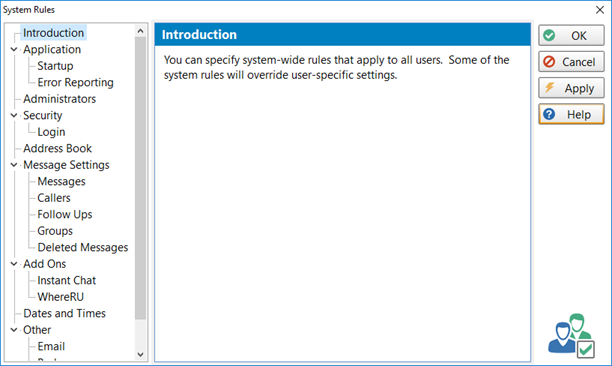Click the users-with-checkmark logo icon

572,336
